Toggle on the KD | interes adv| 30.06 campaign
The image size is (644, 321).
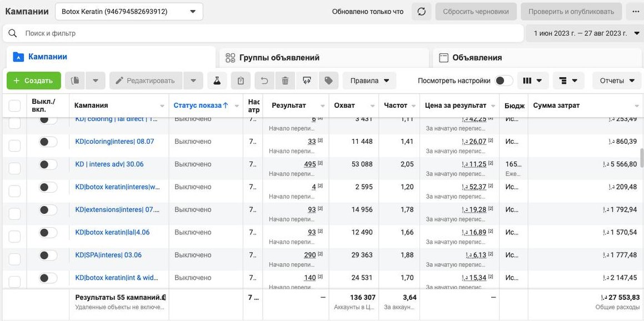tap(48, 164)
